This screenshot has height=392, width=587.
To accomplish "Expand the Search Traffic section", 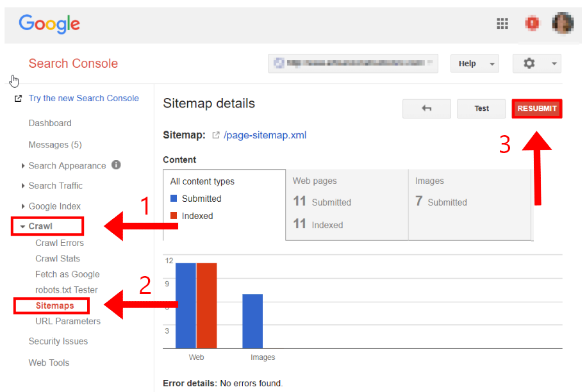I will tap(23, 186).
